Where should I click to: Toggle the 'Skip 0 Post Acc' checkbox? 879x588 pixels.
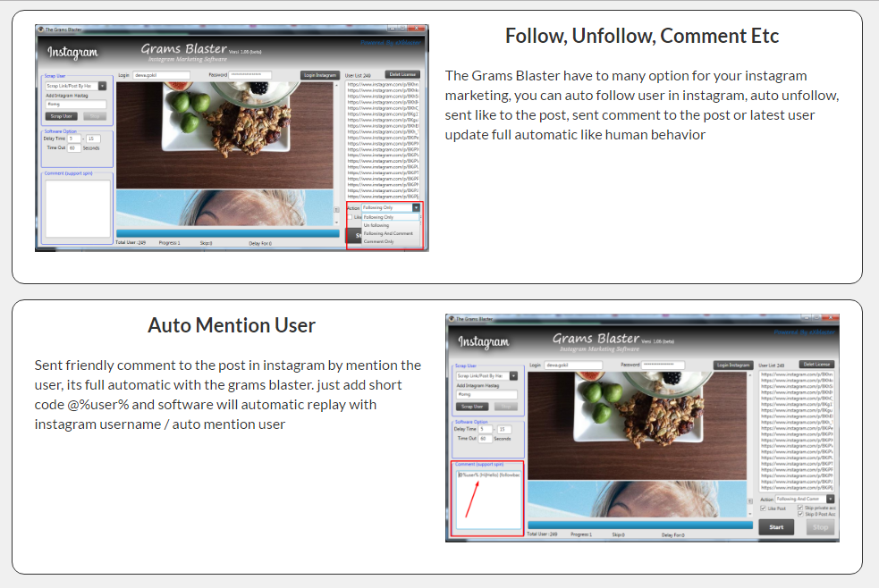[800, 514]
